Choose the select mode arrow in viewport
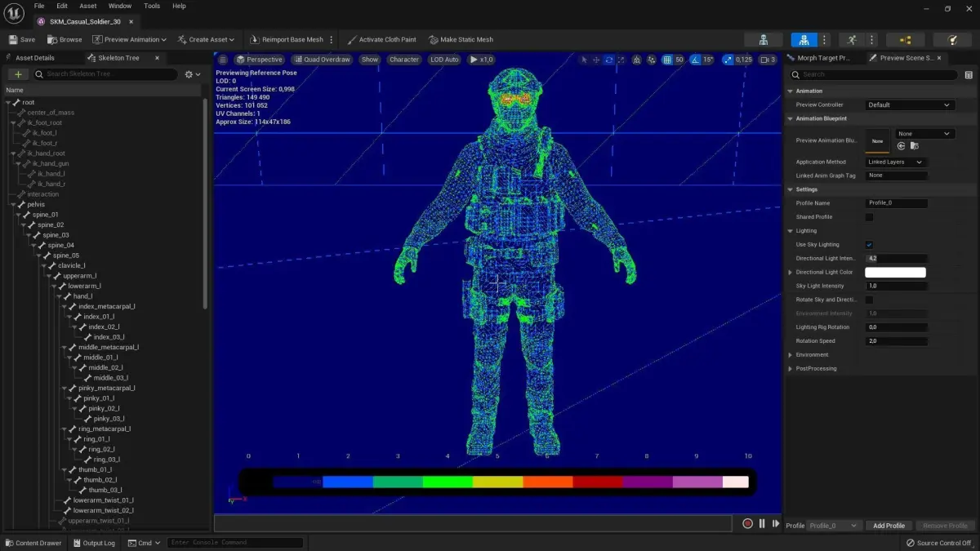This screenshot has width=980, height=551. 583,60
